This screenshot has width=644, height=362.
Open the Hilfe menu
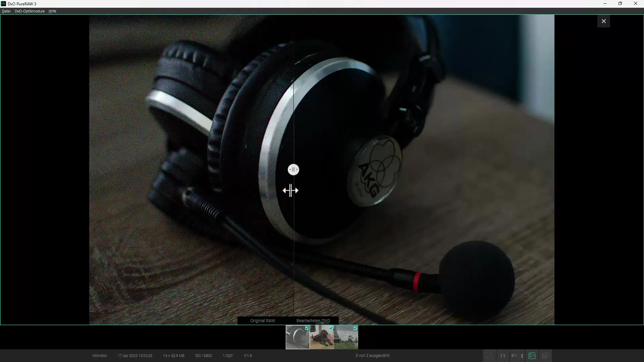[52, 11]
